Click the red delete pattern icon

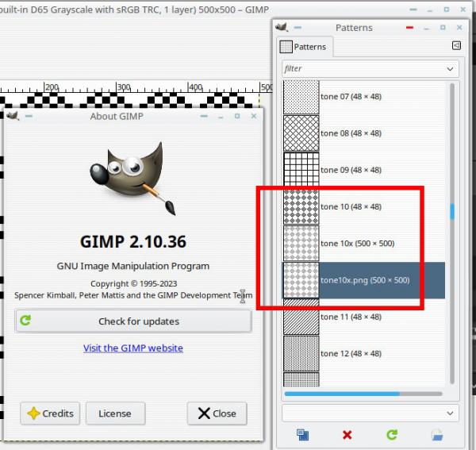(347, 435)
